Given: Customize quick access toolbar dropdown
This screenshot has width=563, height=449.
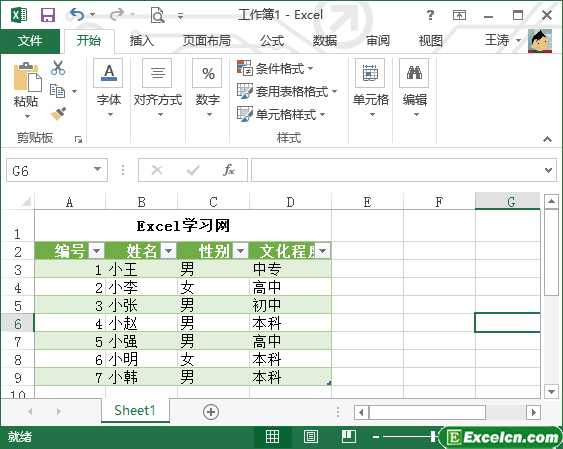Looking at the screenshot, I should (181, 15).
